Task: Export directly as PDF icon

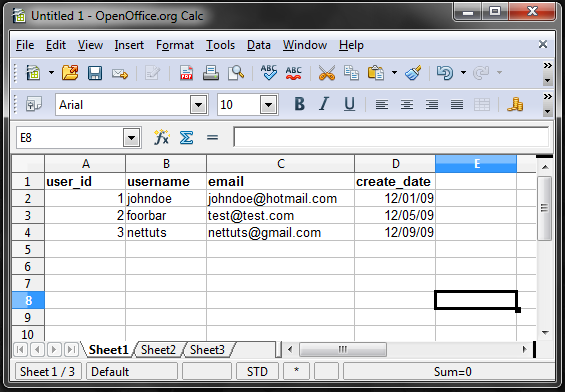Action: 186,73
